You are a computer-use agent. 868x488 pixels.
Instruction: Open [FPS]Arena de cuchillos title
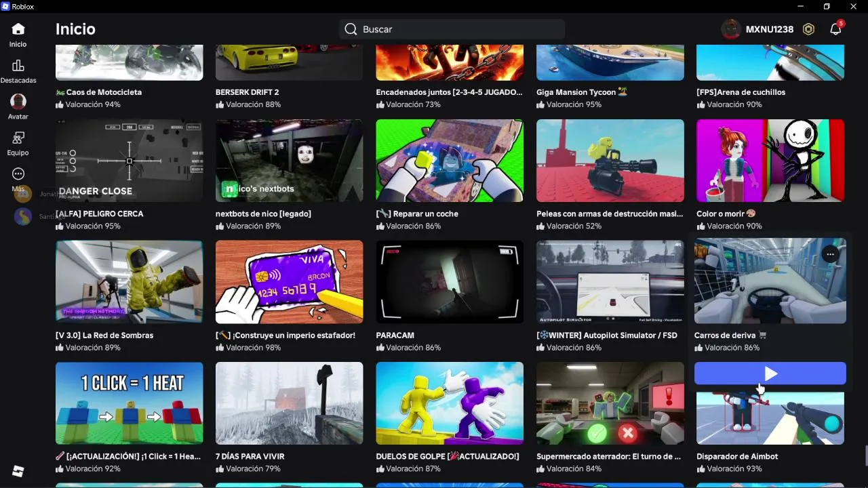[x=741, y=92]
